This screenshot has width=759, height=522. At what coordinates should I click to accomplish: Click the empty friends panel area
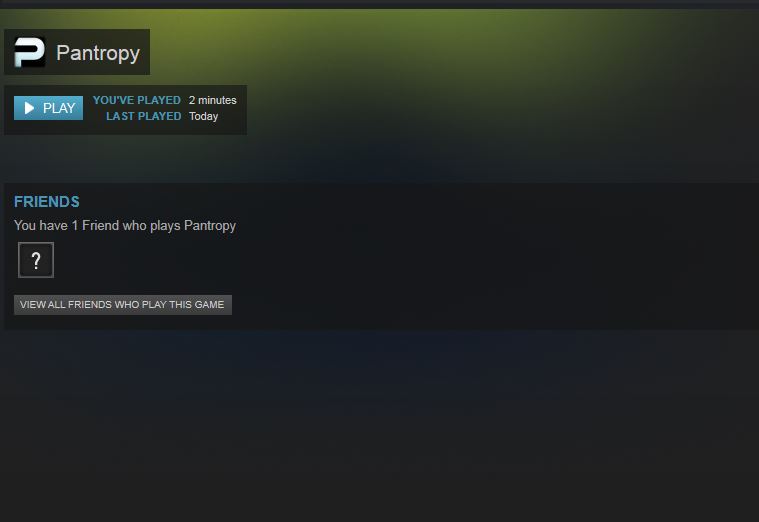click(484, 257)
